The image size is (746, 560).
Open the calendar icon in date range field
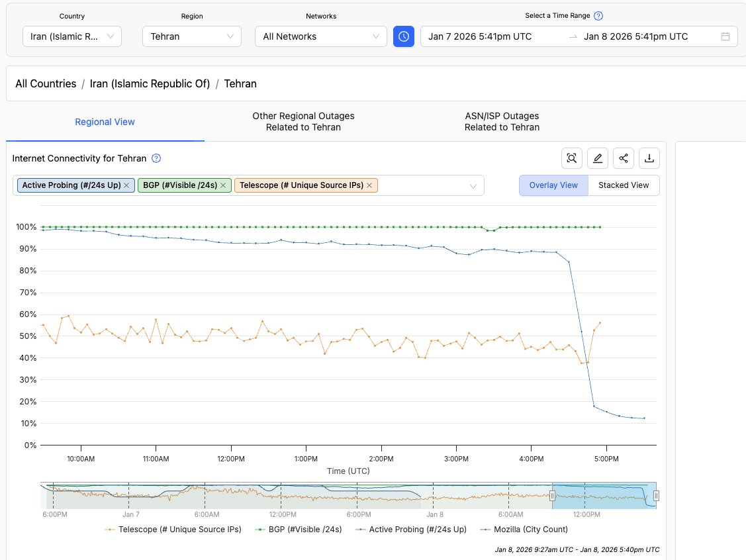(x=725, y=36)
